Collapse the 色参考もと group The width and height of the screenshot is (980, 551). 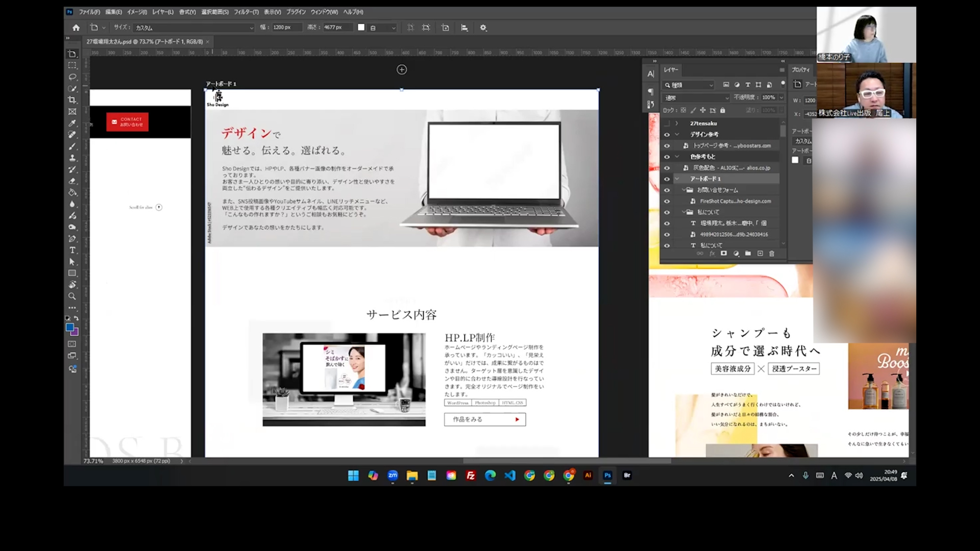click(677, 157)
